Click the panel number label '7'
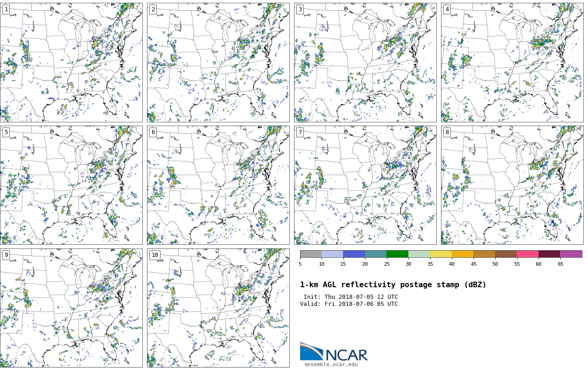This screenshot has height=368, width=588. (x=300, y=132)
